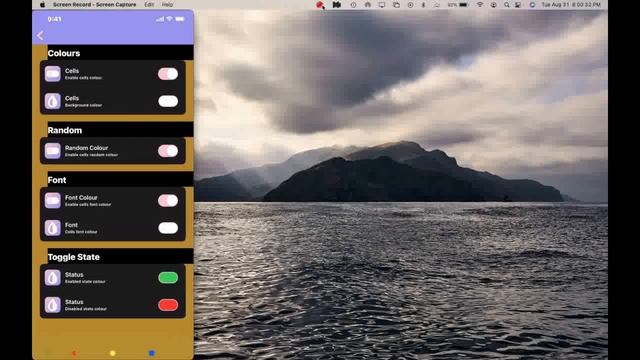Click the droplet icon beside Disabled state colour
The image size is (640, 360).
[x=53, y=305]
